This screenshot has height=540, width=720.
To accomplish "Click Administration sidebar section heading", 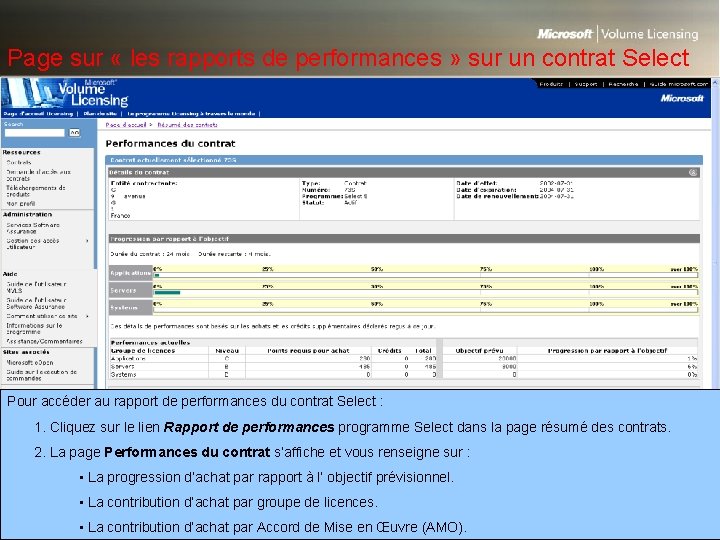I will point(28,214).
